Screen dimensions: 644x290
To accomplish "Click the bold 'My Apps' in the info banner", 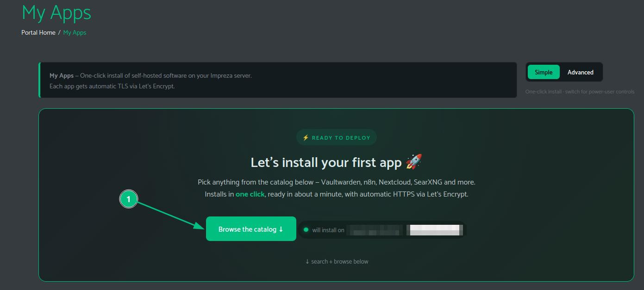I will [x=62, y=75].
